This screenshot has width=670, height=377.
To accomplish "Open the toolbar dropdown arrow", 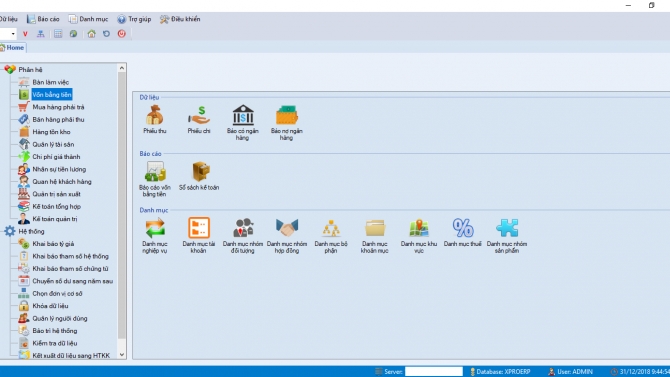I will point(13,34).
